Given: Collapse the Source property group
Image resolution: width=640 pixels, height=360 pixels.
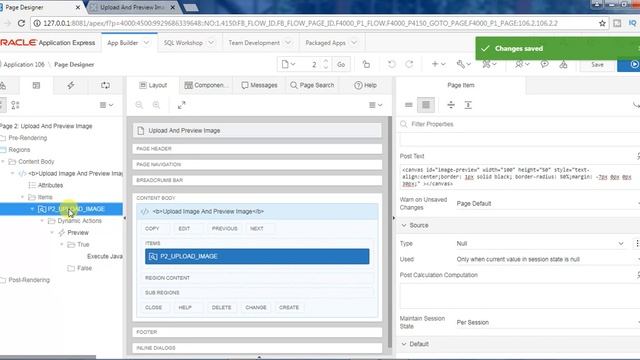Looking at the screenshot, I should [404, 225].
